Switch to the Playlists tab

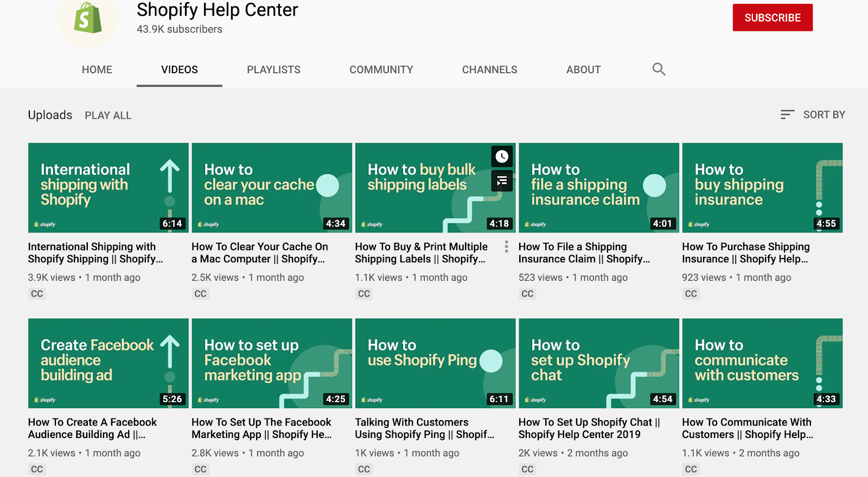pyautogui.click(x=274, y=70)
